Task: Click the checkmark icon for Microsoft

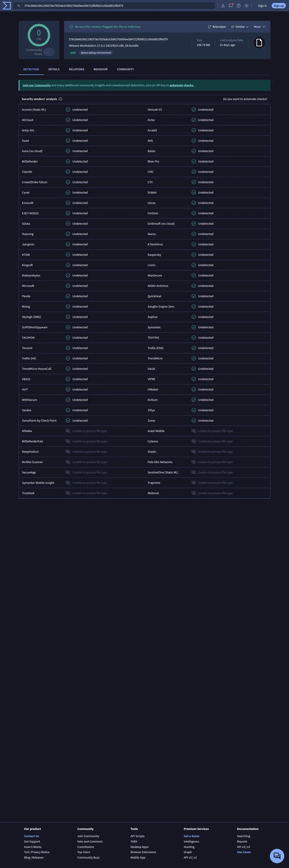Action: click(x=68, y=286)
